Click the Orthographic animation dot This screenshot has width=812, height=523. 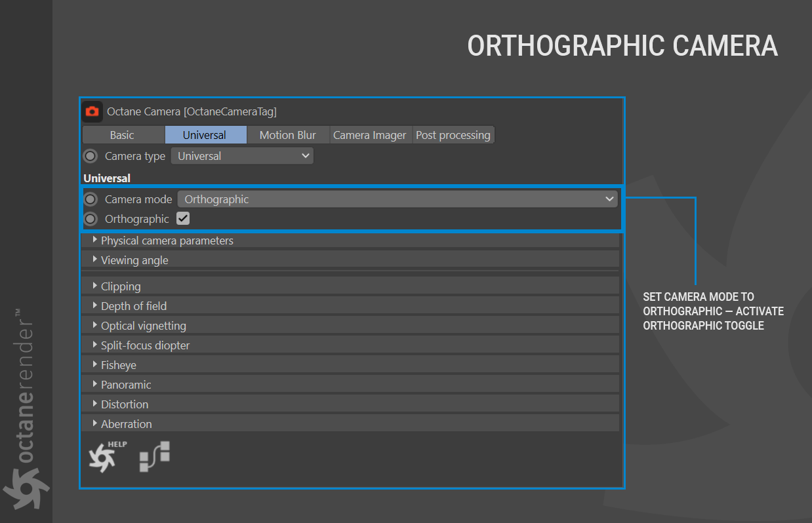click(x=91, y=219)
